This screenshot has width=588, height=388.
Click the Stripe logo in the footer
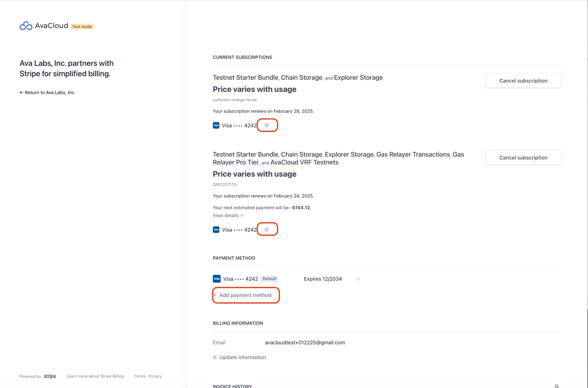[50, 376]
